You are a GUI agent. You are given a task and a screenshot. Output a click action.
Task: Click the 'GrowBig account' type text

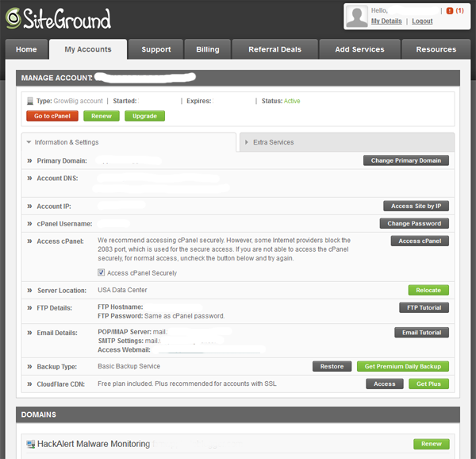click(78, 101)
